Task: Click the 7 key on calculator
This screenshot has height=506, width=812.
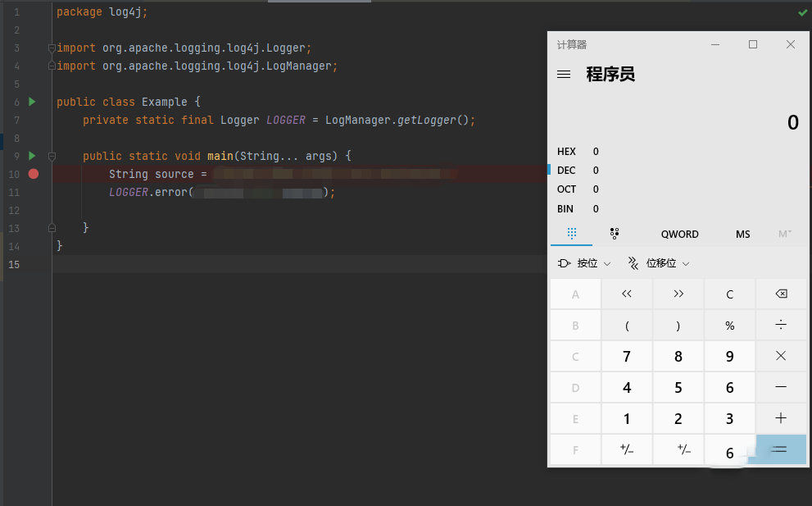Action: [x=627, y=356]
